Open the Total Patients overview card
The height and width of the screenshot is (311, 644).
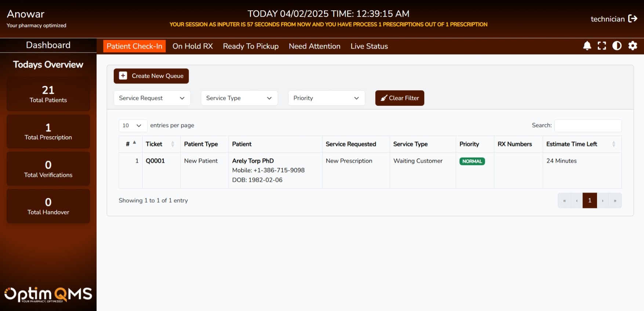pyautogui.click(x=48, y=94)
